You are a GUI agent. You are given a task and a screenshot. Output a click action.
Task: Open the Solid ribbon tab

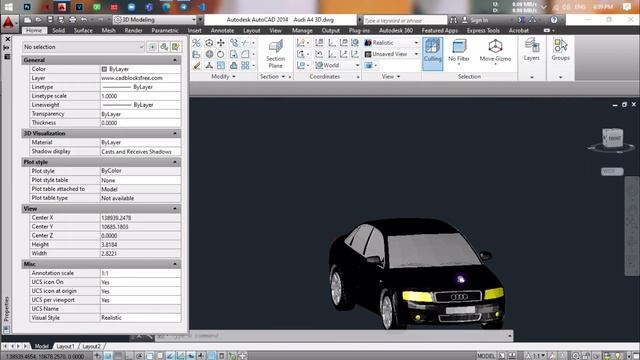pyautogui.click(x=58, y=30)
